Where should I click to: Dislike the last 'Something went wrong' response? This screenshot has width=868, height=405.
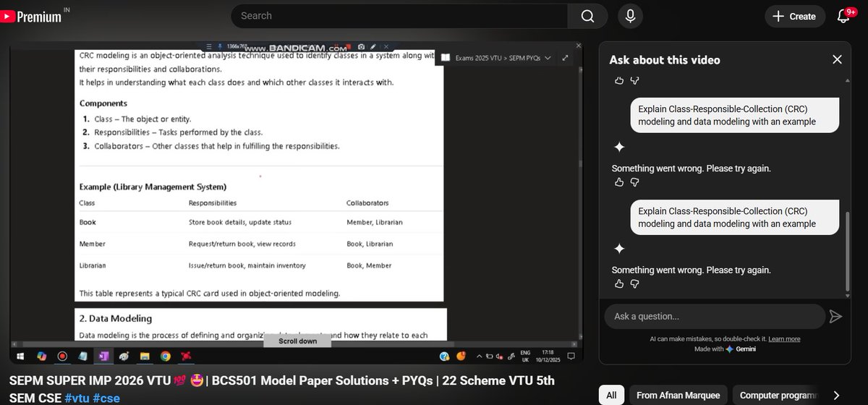634,283
